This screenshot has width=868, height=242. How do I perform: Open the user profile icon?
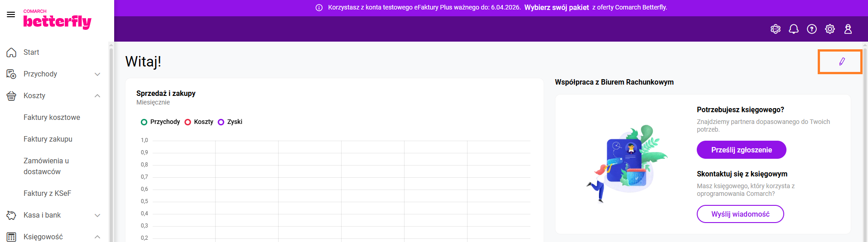coord(848,29)
